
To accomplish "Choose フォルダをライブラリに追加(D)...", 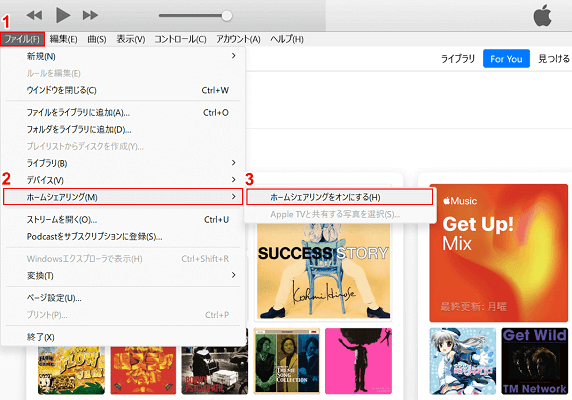I will pyautogui.click(x=123, y=129).
